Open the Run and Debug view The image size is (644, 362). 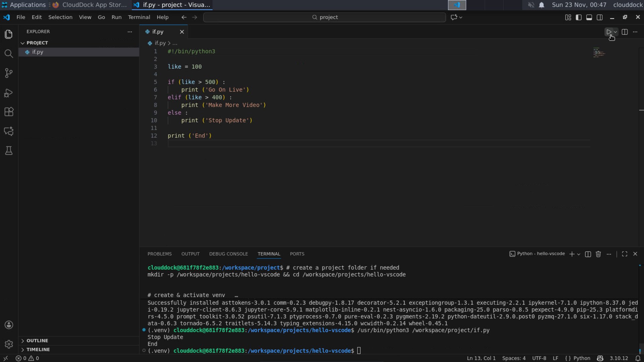pos(8,93)
